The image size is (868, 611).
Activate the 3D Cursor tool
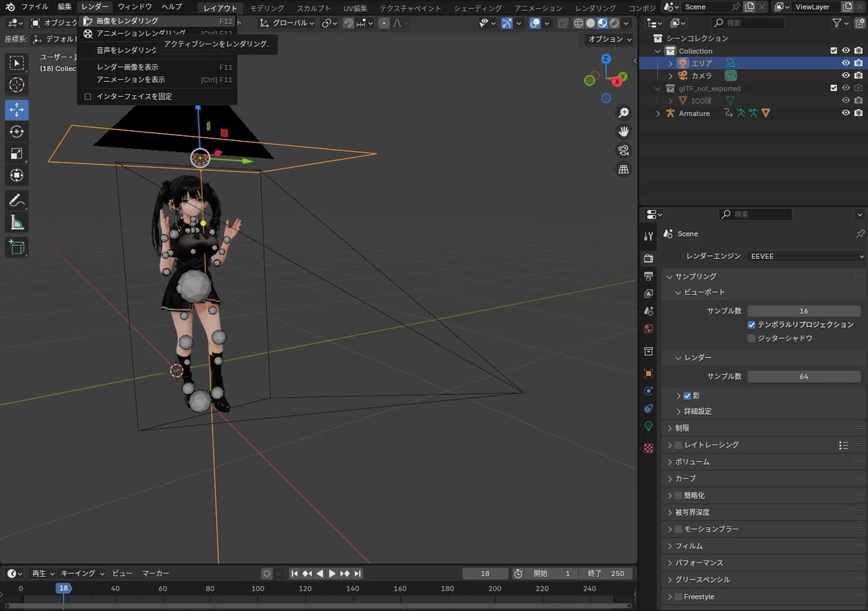[17, 85]
